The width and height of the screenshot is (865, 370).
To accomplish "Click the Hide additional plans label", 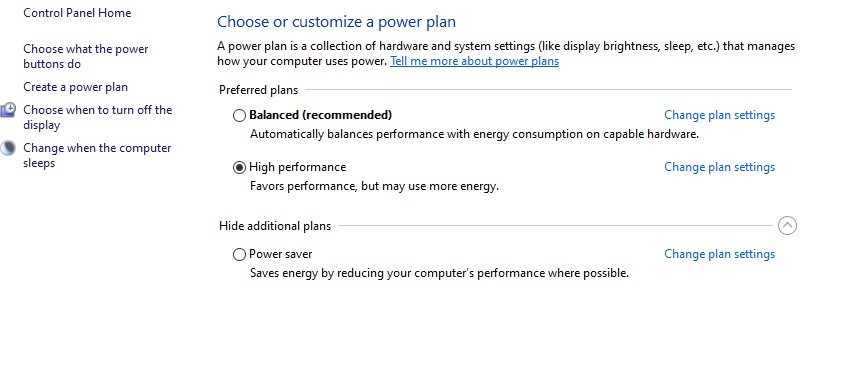I will point(275,226).
